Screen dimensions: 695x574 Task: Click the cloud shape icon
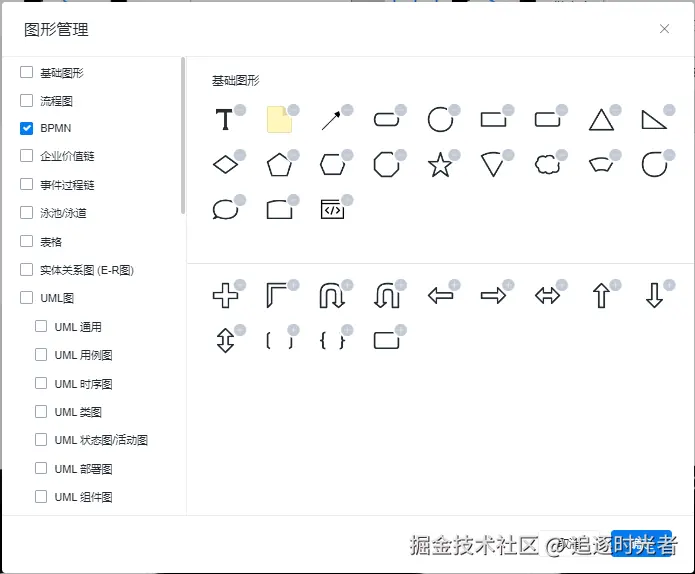coord(546,165)
